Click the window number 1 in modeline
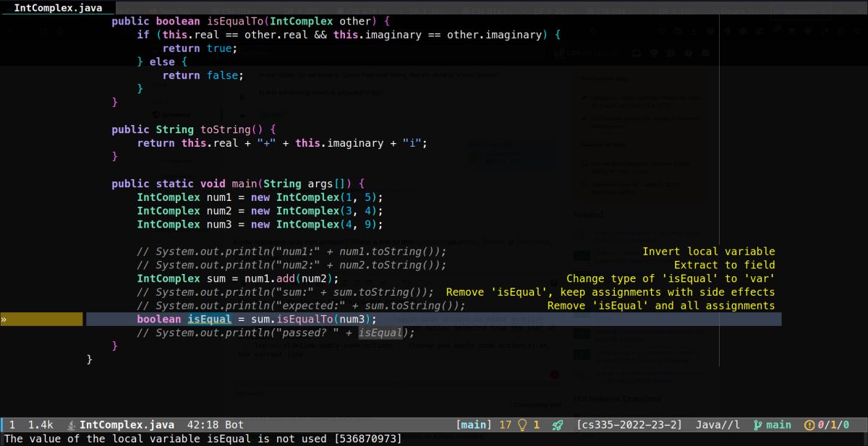The image size is (868, 446). click(x=13, y=425)
